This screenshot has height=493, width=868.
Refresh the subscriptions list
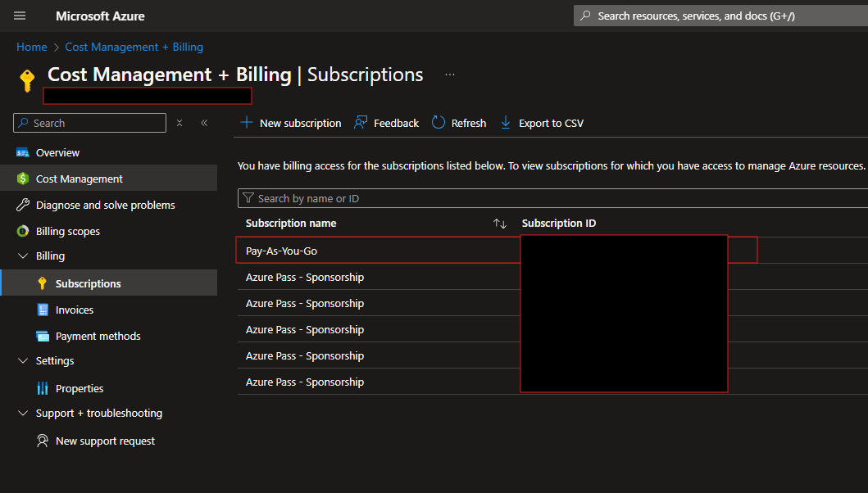click(459, 123)
